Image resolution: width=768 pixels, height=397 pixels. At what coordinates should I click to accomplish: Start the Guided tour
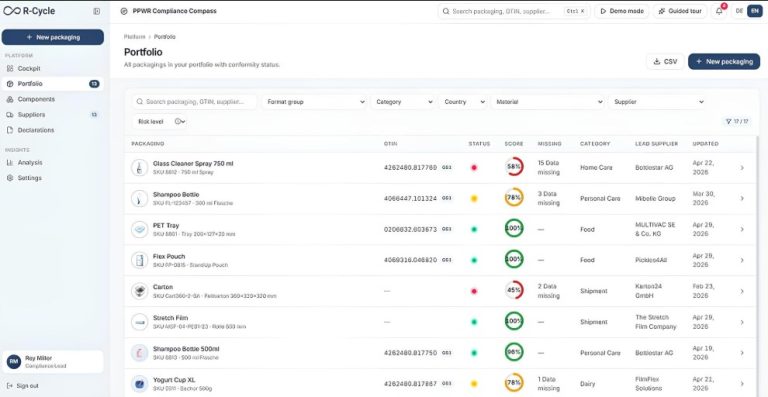(x=680, y=11)
